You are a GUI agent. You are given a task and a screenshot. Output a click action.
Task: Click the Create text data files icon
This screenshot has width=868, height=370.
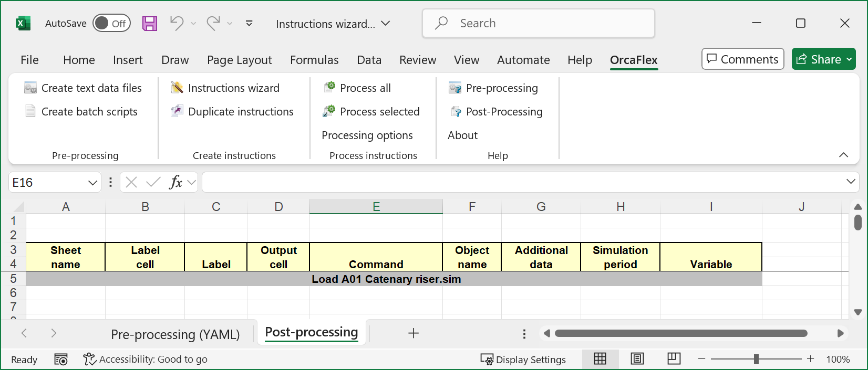(30, 88)
